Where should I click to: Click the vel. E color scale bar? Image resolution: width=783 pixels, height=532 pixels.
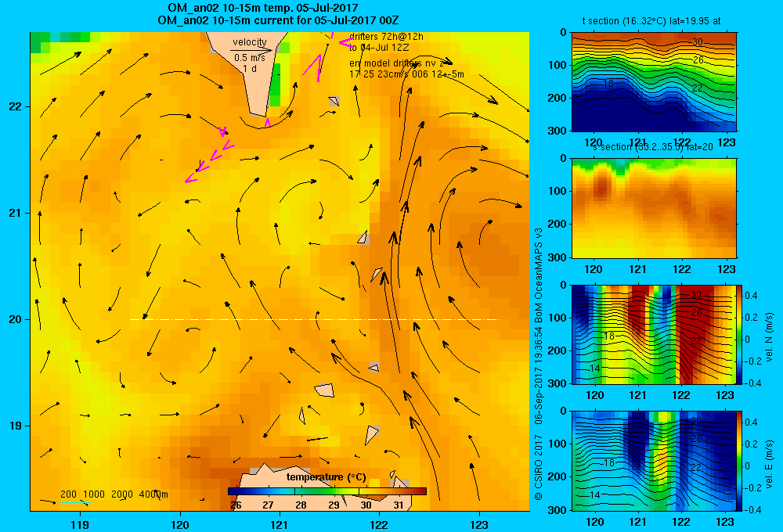(x=740, y=460)
